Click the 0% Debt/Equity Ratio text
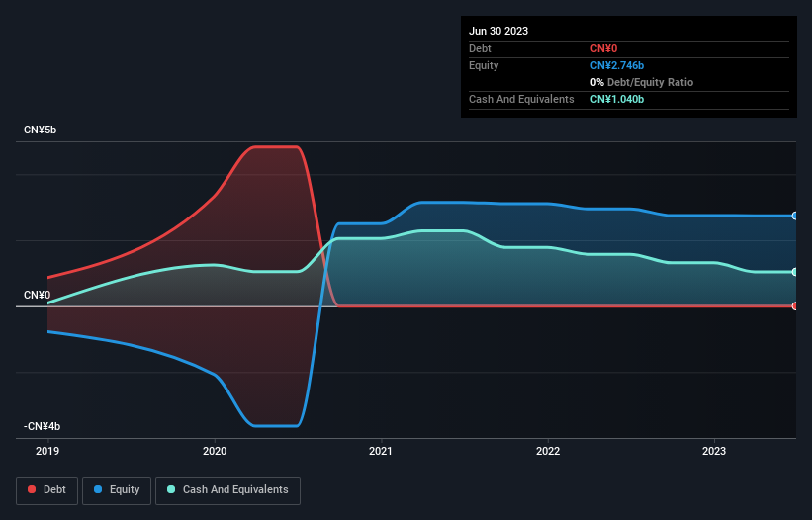 [x=642, y=82]
